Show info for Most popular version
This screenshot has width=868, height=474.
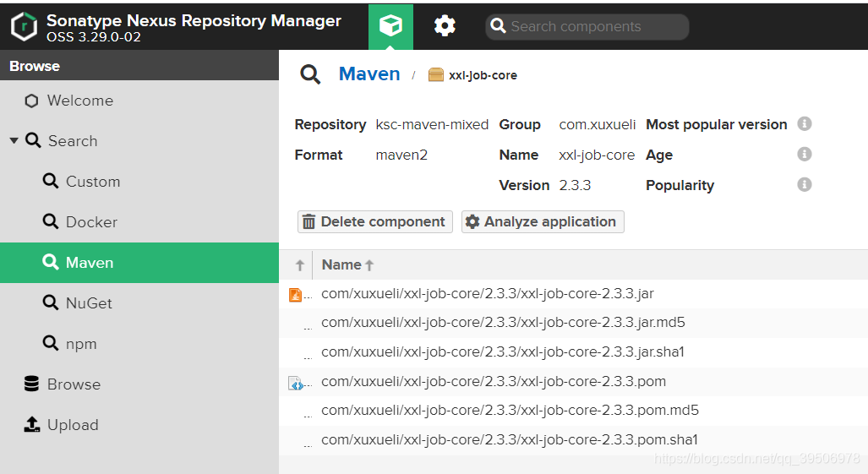(x=805, y=124)
